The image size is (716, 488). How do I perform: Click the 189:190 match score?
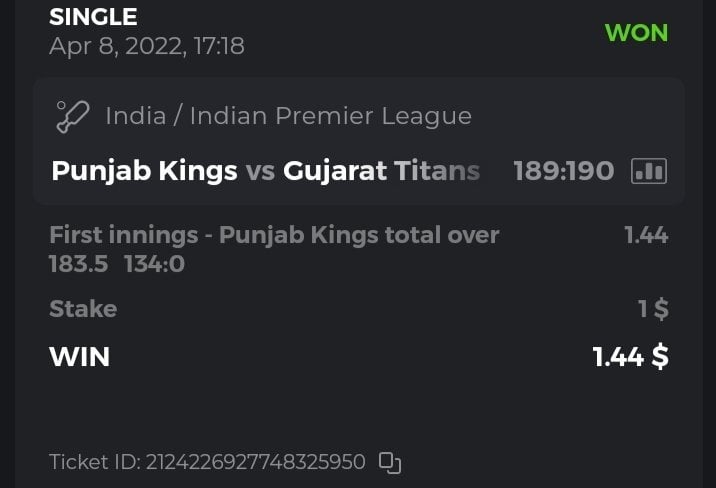coord(563,171)
